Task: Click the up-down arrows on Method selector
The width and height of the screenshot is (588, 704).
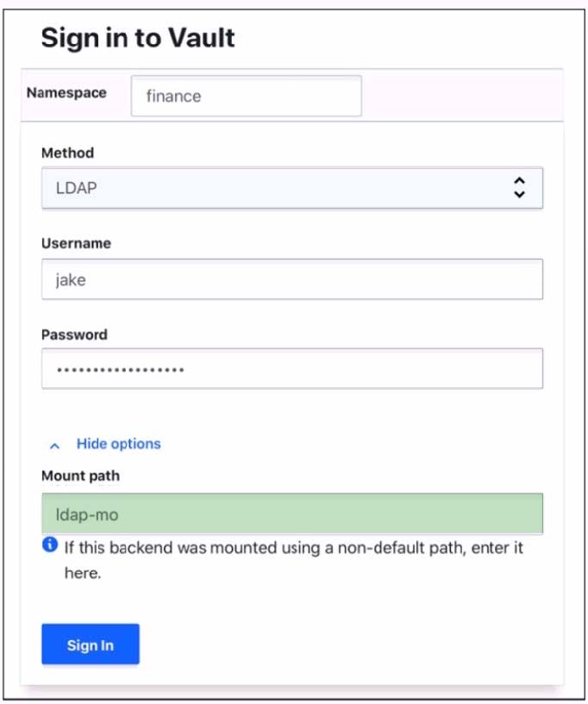Action: 519,187
